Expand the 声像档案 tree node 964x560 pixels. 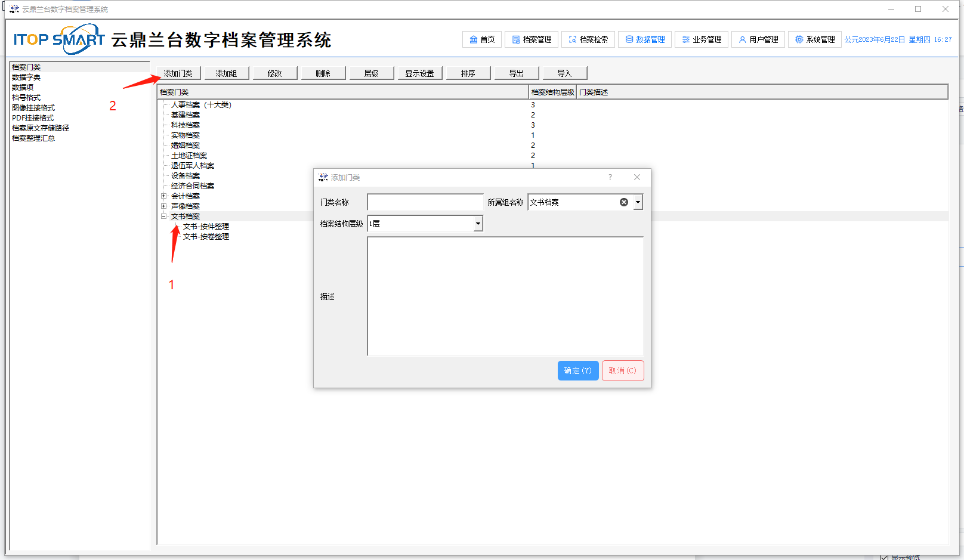pyautogui.click(x=164, y=206)
